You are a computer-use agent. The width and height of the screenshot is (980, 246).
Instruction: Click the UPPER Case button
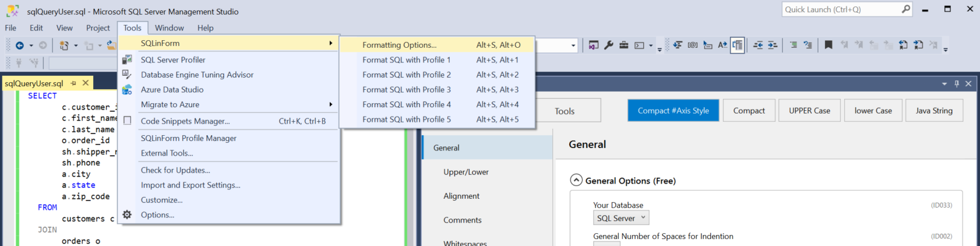pos(810,110)
